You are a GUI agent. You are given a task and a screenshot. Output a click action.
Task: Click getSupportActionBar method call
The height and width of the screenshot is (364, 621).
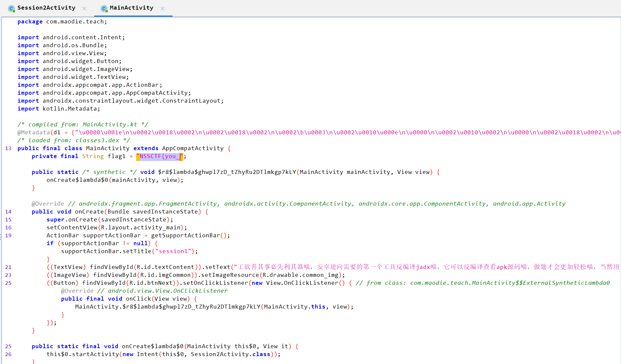(x=185, y=236)
